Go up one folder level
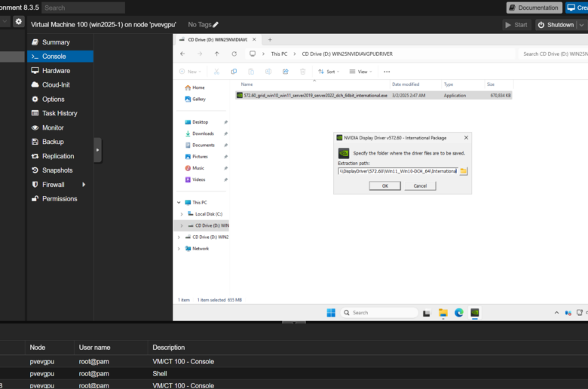588x389 pixels. 217,54
